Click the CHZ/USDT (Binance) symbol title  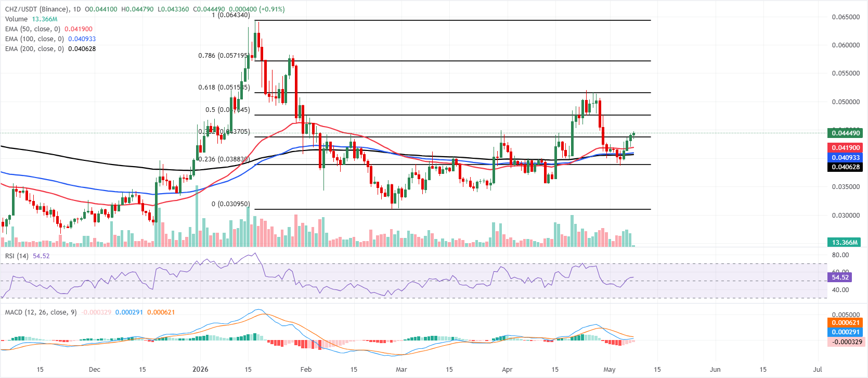point(44,9)
